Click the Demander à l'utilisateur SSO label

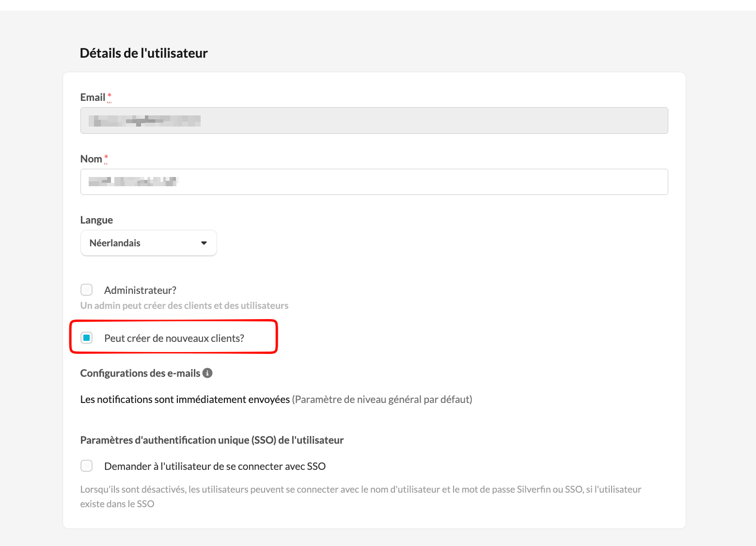[215, 466]
